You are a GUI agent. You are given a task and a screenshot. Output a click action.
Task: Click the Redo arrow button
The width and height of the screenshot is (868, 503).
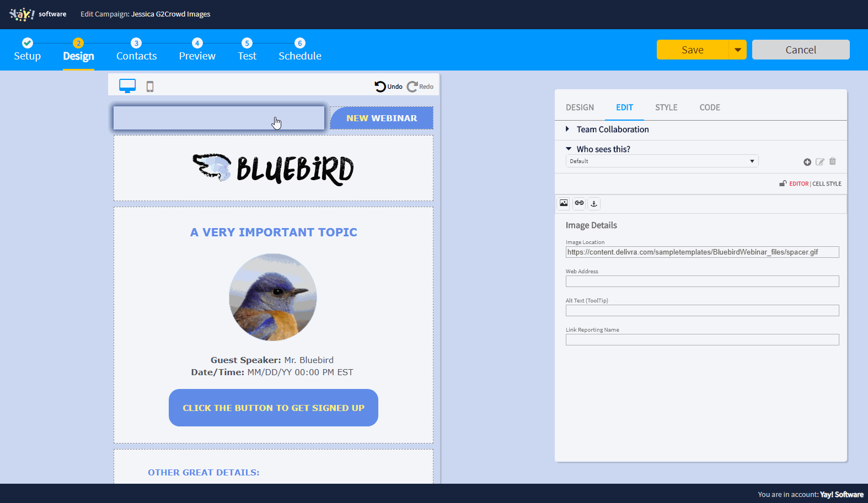point(420,86)
